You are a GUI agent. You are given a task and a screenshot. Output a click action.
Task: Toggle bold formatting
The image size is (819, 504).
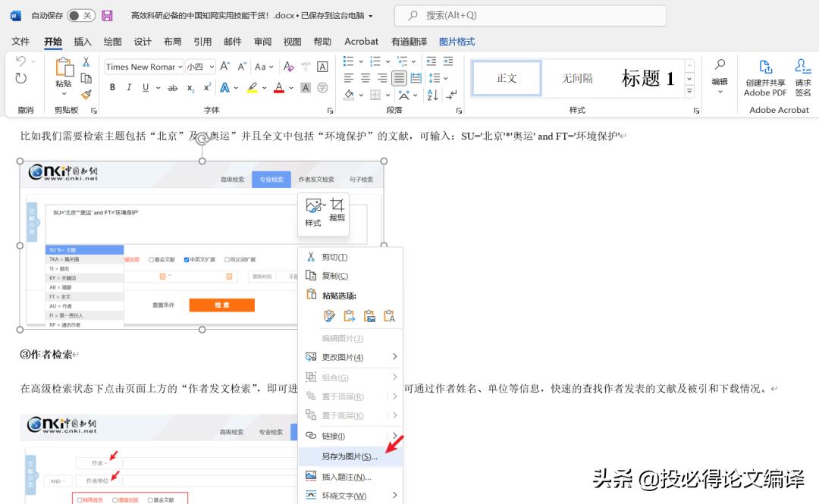point(112,87)
